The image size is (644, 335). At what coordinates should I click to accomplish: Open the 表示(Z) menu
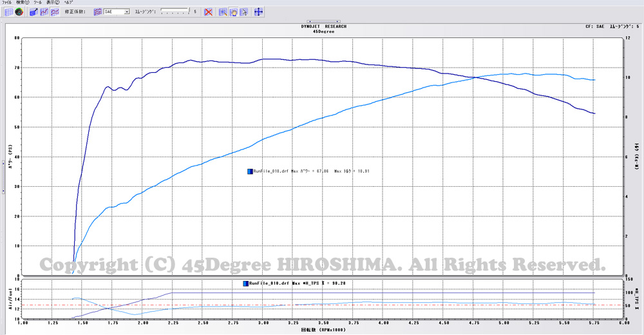[x=52, y=3]
